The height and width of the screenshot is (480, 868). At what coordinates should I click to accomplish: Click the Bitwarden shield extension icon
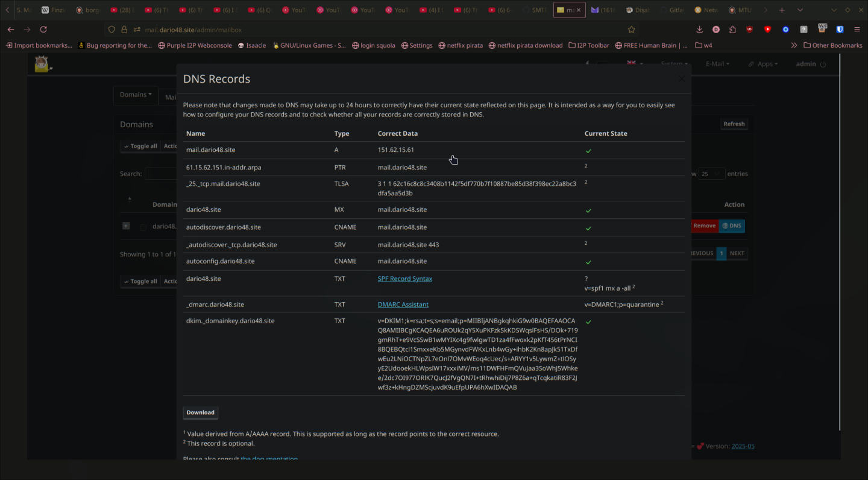(840, 30)
